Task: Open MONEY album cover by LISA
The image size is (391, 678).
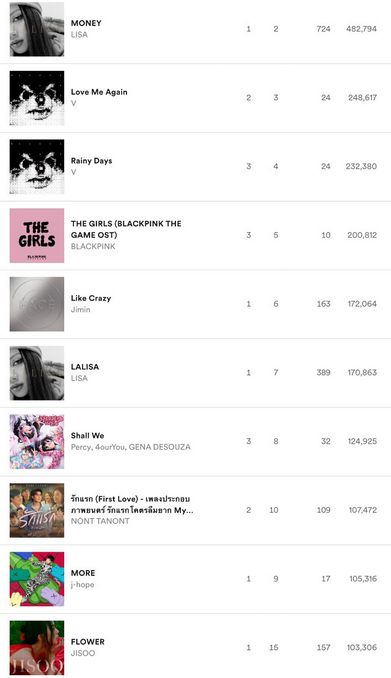Action: [x=37, y=29]
